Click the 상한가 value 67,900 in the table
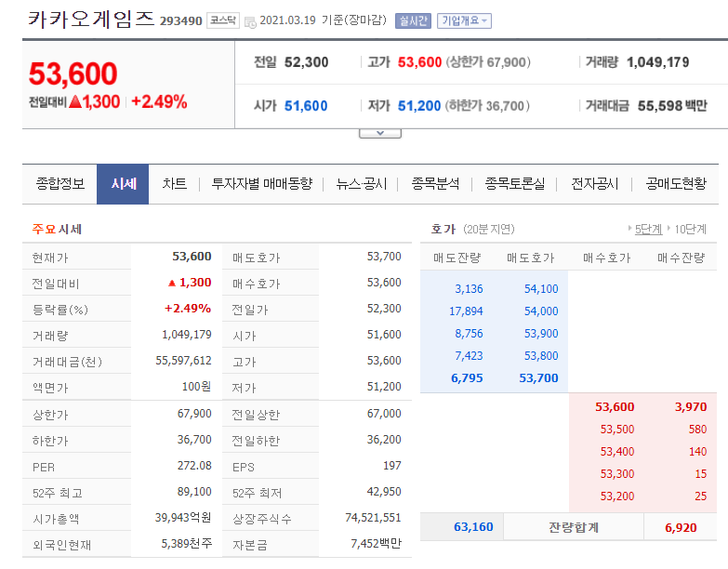Viewport: 728px width, 569px height. point(194,414)
